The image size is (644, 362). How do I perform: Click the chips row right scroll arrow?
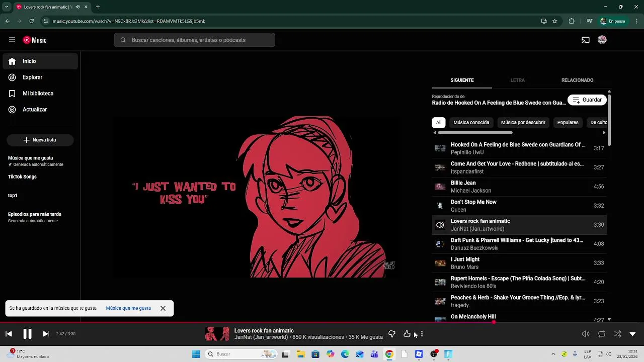[x=604, y=133]
